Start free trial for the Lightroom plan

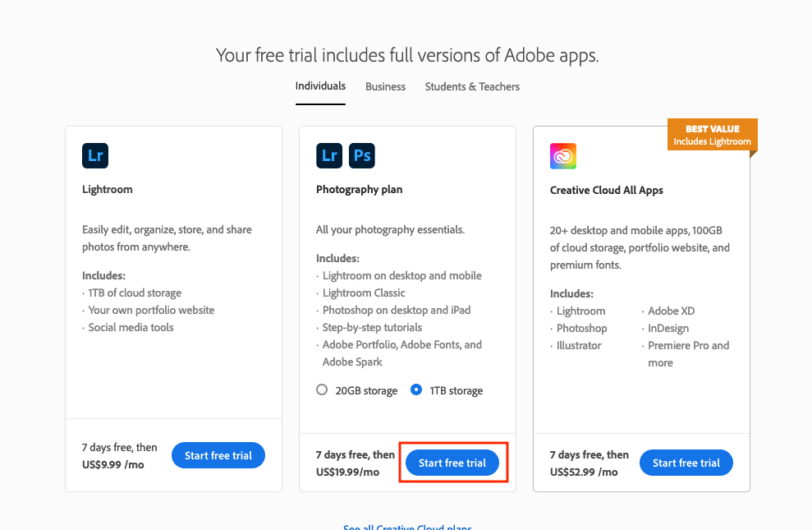[218, 454]
